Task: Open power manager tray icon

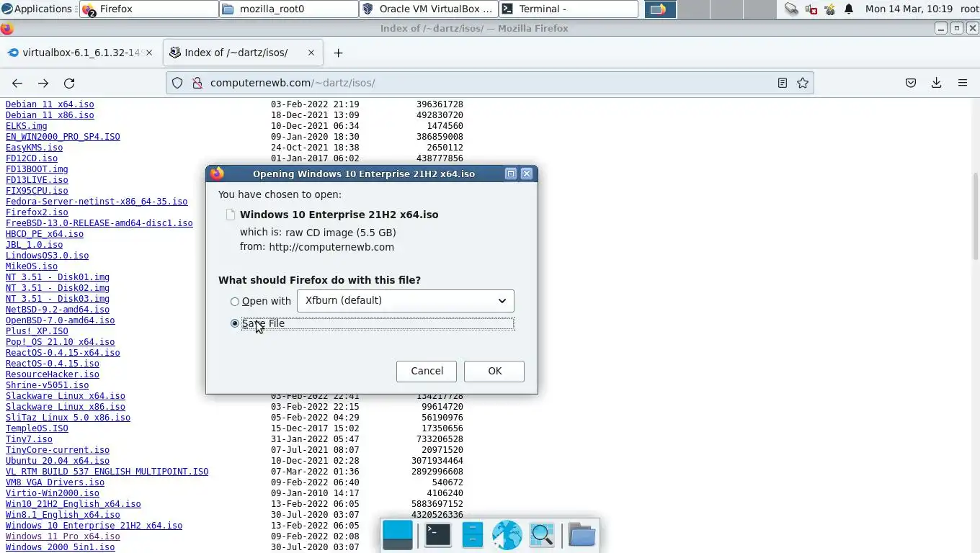Action: tap(829, 9)
